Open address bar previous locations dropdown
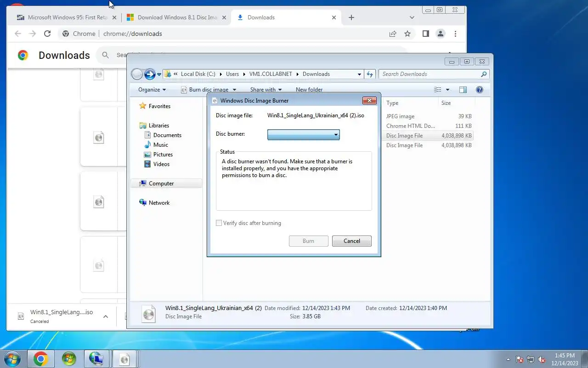The width and height of the screenshot is (588, 368). point(359,74)
